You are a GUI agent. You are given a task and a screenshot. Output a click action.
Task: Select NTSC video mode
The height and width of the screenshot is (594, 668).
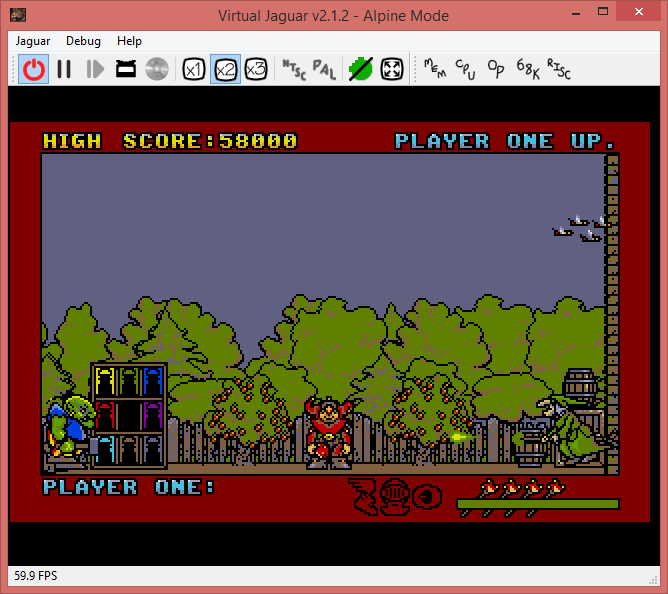(293, 69)
